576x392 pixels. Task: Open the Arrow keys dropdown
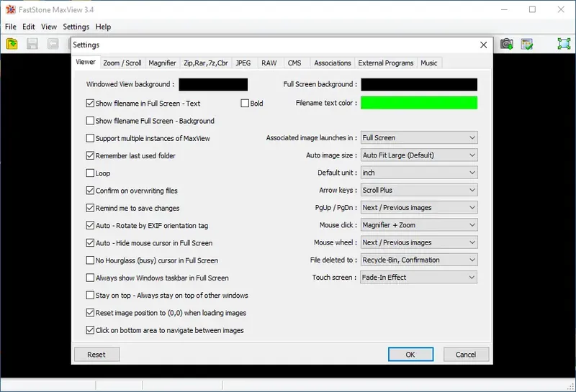[419, 190]
